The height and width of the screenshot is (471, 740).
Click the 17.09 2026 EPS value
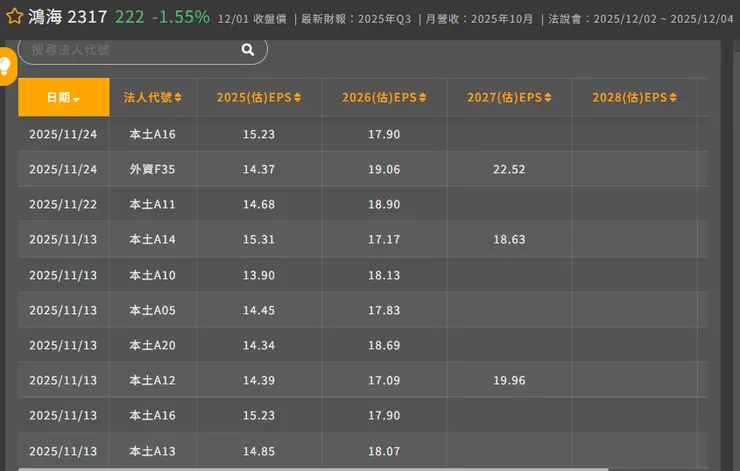point(384,380)
